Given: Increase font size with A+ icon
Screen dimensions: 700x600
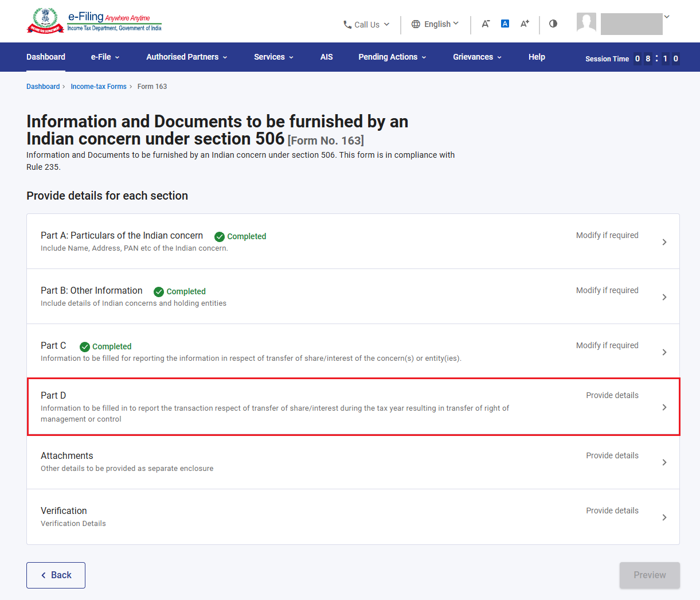Looking at the screenshot, I should (525, 24).
